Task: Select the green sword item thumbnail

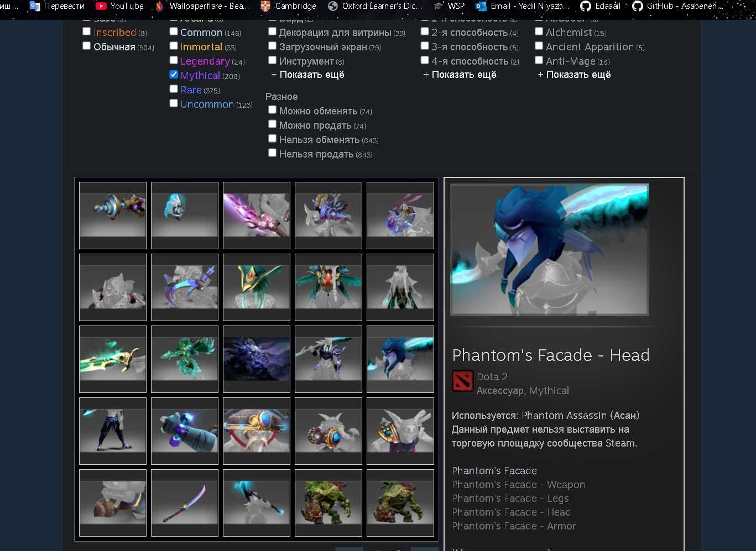Action: tap(113, 359)
